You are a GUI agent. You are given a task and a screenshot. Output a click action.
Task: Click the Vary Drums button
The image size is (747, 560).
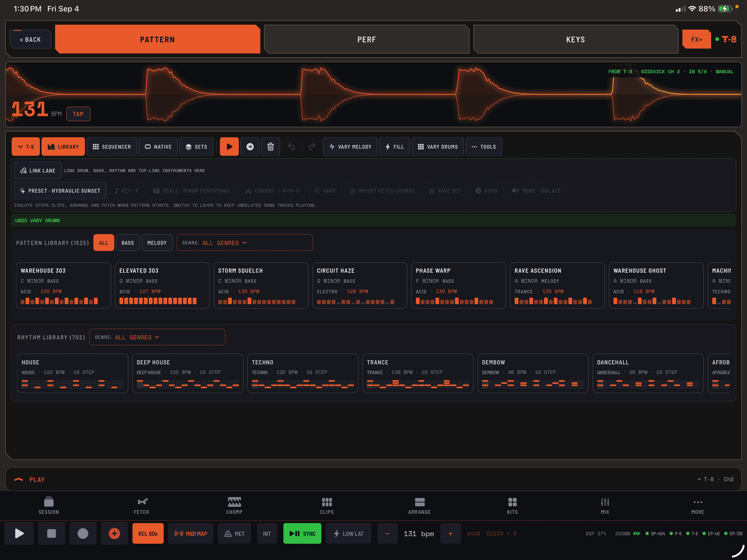pyautogui.click(x=438, y=147)
